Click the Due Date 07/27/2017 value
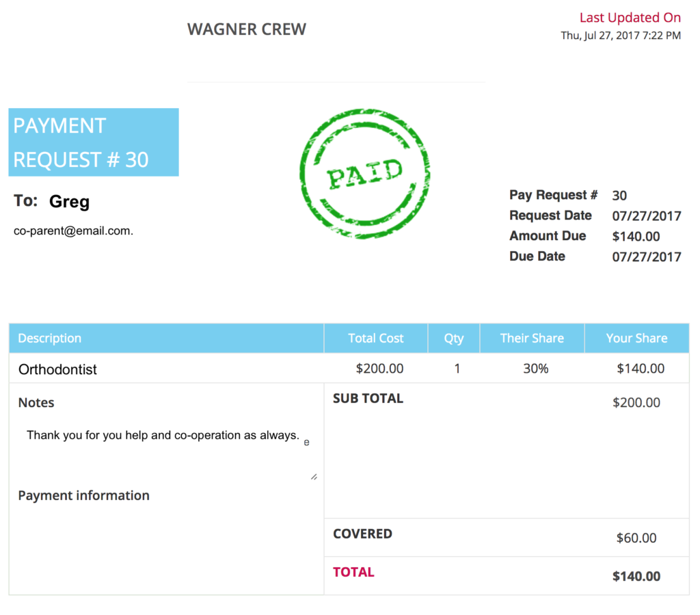The image size is (700, 615). pyautogui.click(x=647, y=257)
